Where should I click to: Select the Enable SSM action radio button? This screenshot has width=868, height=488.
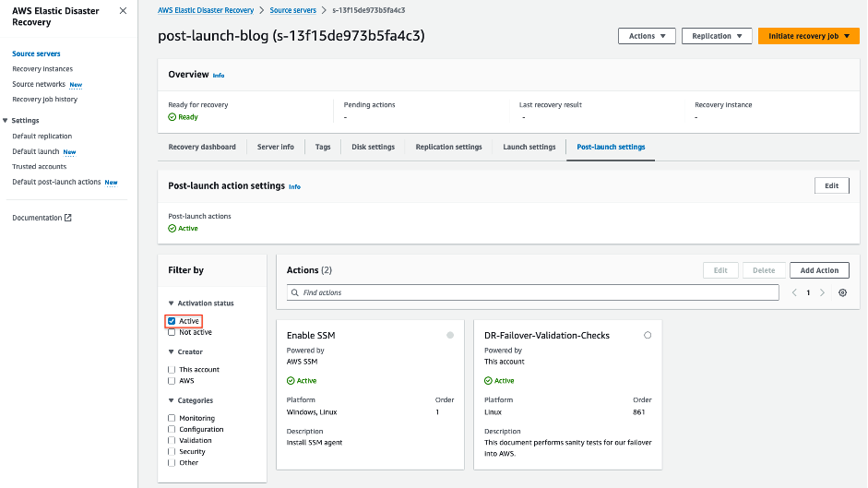click(450, 335)
